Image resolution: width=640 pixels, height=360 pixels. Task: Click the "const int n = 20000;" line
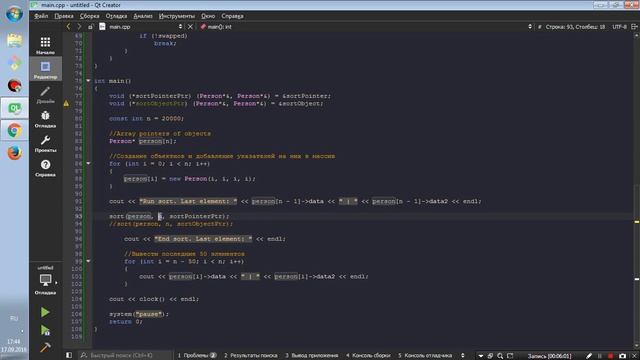point(146,118)
